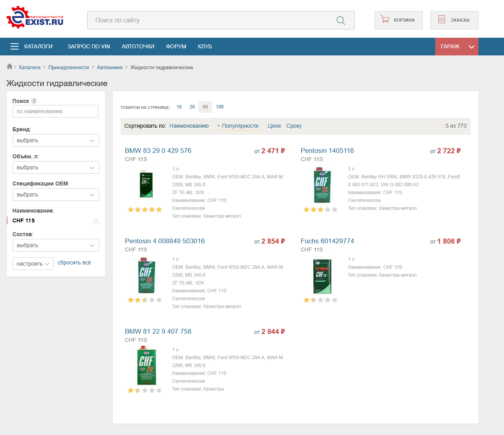The width and height of the screenshot is (504, 435).
Task: Open ЗАПРОС ПО VIN menu item
Action: click(x=89, y=46)
